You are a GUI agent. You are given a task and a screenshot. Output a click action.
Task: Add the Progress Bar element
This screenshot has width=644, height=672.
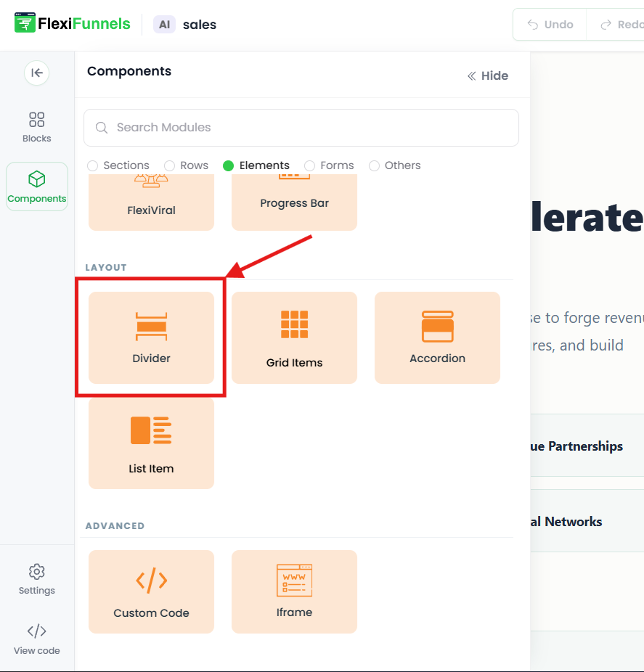[294, 202]
